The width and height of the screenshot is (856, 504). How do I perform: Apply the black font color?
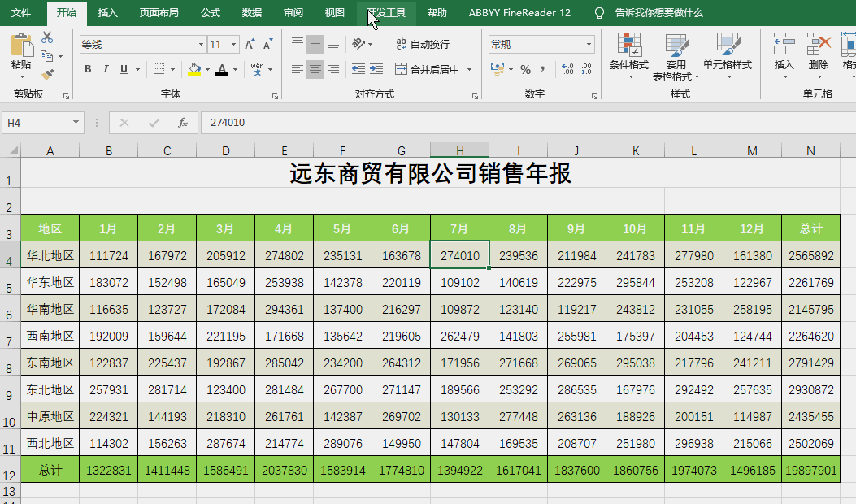pyautogui.click(x=222, y=69)
